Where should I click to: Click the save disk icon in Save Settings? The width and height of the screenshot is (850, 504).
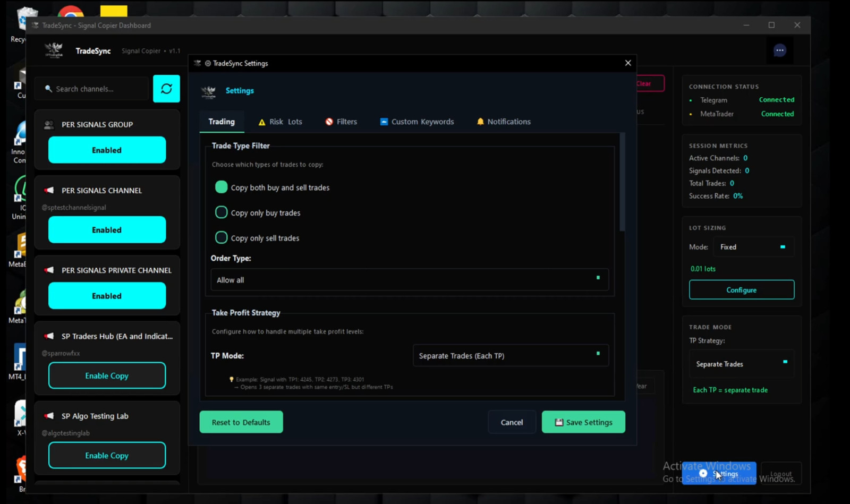[x=559, y=422]
